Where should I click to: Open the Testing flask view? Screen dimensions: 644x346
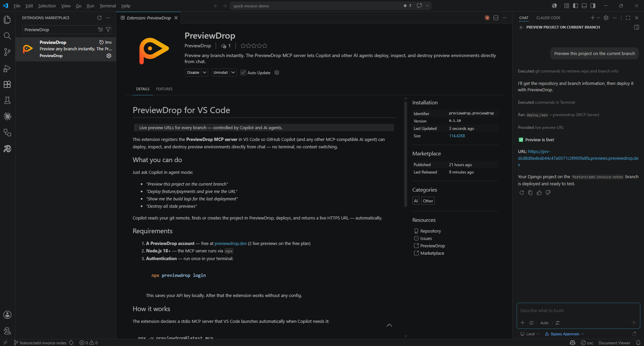(x=7, y=100)
